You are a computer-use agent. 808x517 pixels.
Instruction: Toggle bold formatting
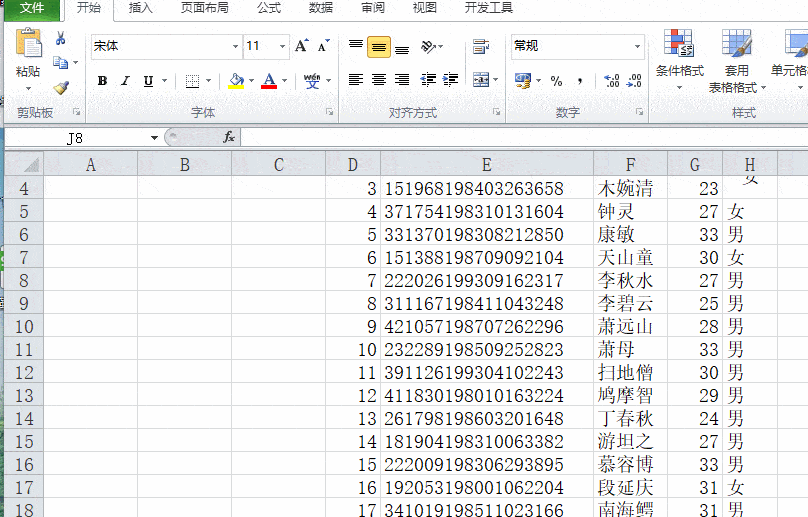(x=103, y=81)
